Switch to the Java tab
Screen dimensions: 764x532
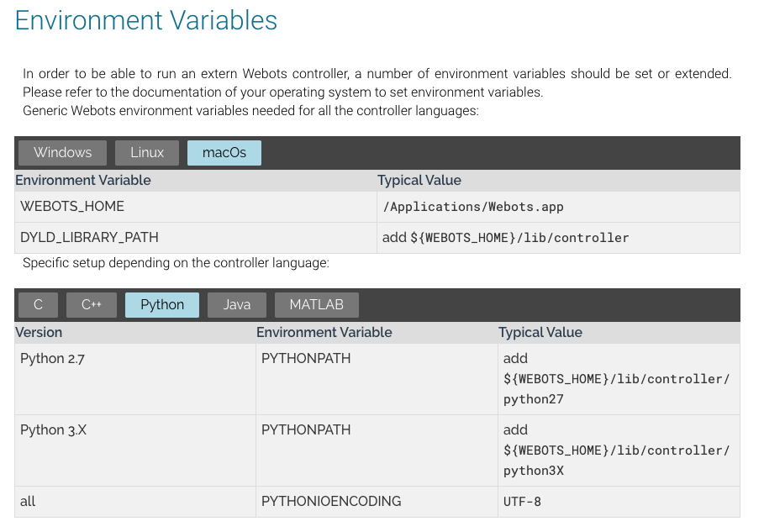pos(237,305)
